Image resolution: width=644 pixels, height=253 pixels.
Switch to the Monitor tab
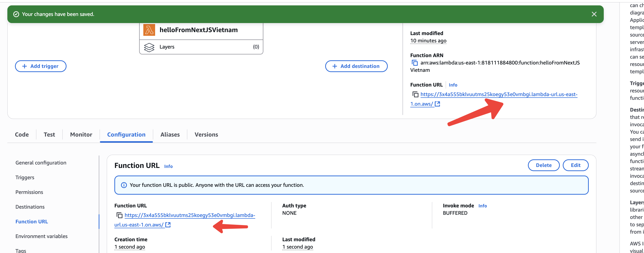click(x=81, y=135)
